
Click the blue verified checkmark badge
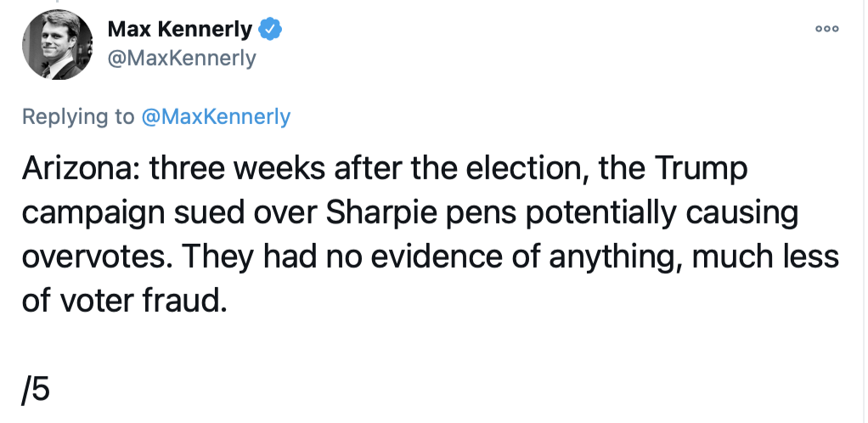coord(270,30)
